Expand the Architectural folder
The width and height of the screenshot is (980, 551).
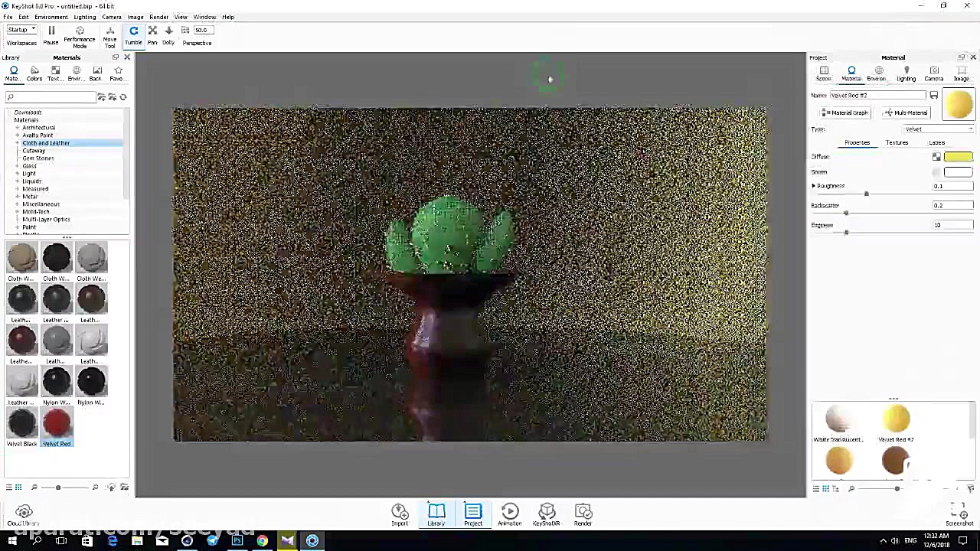coord(17,128)
